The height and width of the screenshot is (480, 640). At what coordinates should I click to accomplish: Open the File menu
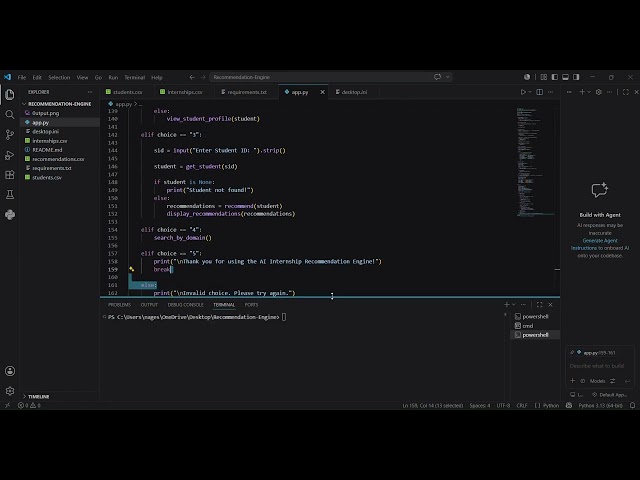[x=22, y=77]
